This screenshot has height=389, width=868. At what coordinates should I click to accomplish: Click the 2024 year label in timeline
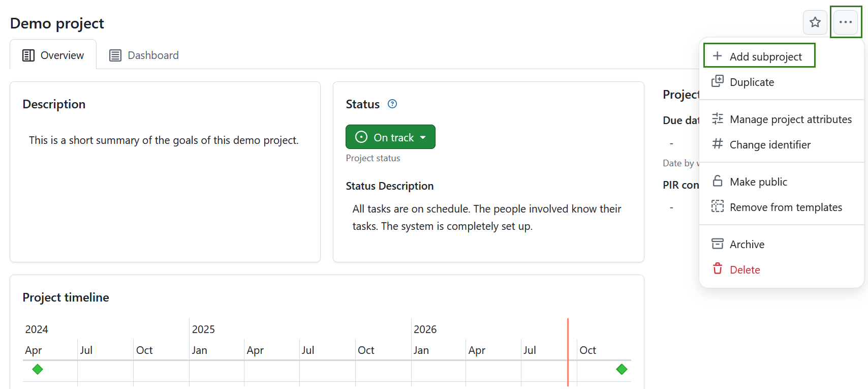click(37, 329)
